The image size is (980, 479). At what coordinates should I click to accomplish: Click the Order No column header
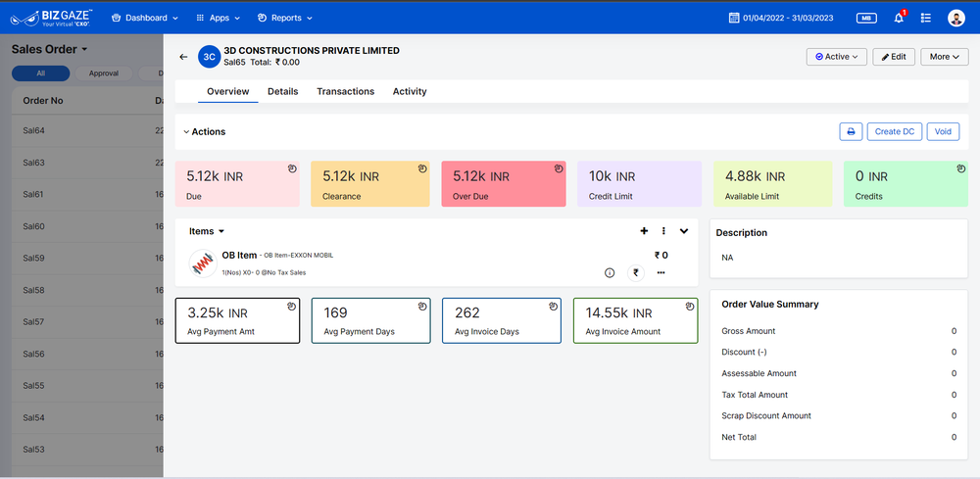(x=43, y=101)
